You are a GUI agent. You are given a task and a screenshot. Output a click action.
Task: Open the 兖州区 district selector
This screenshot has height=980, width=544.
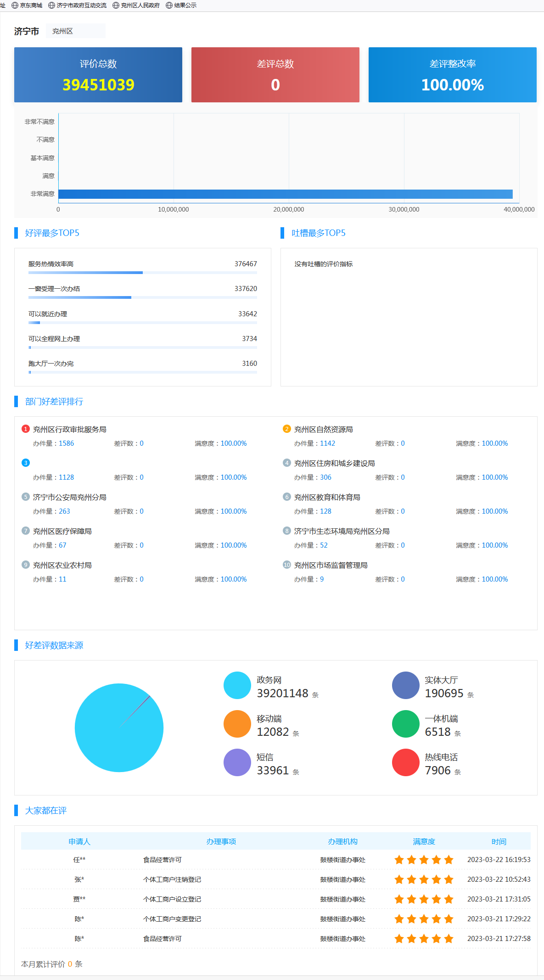pos(75,31)
